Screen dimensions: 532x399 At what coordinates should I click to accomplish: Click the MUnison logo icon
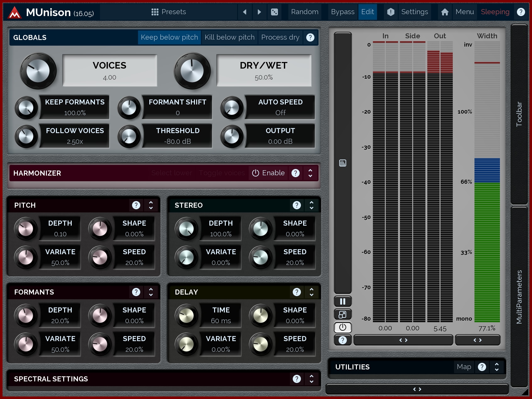tap(14, 12)
